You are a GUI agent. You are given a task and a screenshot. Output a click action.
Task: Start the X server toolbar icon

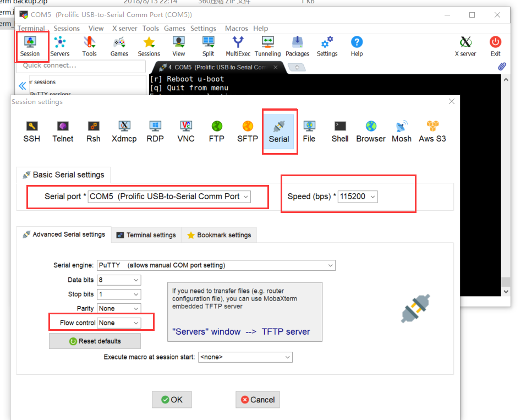(465, 46)
